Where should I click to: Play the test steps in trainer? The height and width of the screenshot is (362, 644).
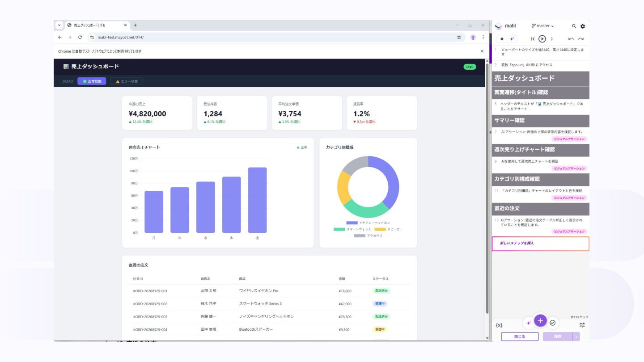[x=542, y=39]
